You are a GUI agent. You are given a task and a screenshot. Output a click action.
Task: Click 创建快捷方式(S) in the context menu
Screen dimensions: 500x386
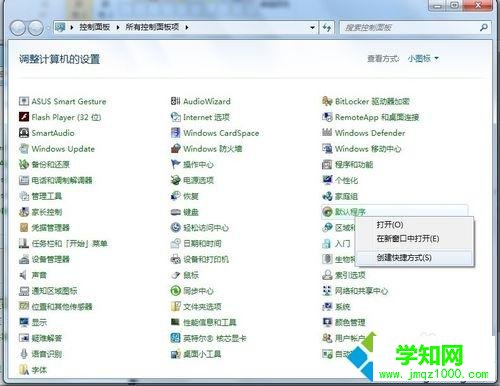[x=414, y=257]
